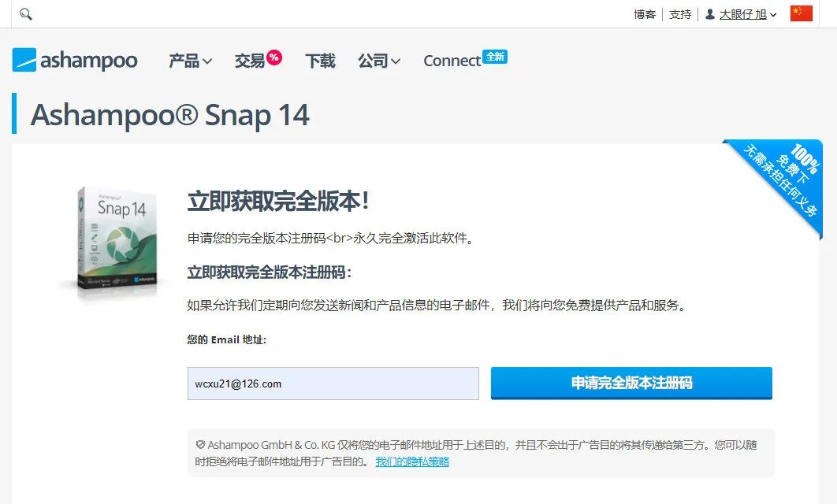Viewport: 837px width, 504px height.
Task: Click the 申请完全版本注册码 button
Action: click(x=631, y=383)
